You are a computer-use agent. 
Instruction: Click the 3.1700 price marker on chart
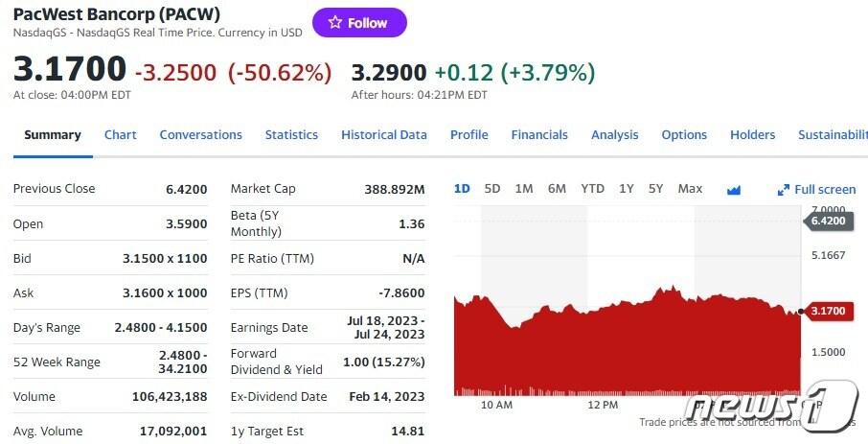point(828,311)
